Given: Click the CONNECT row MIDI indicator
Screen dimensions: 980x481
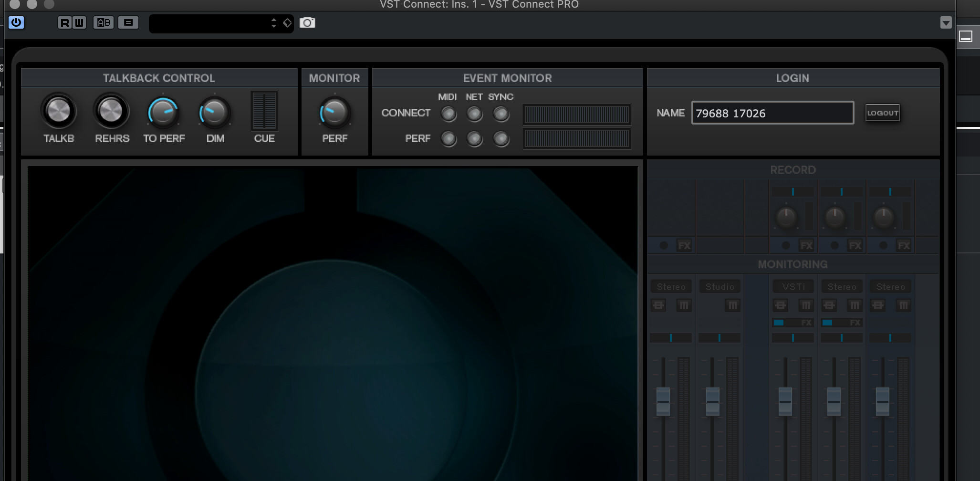Looking at the screenshot, I should [448, 114].
